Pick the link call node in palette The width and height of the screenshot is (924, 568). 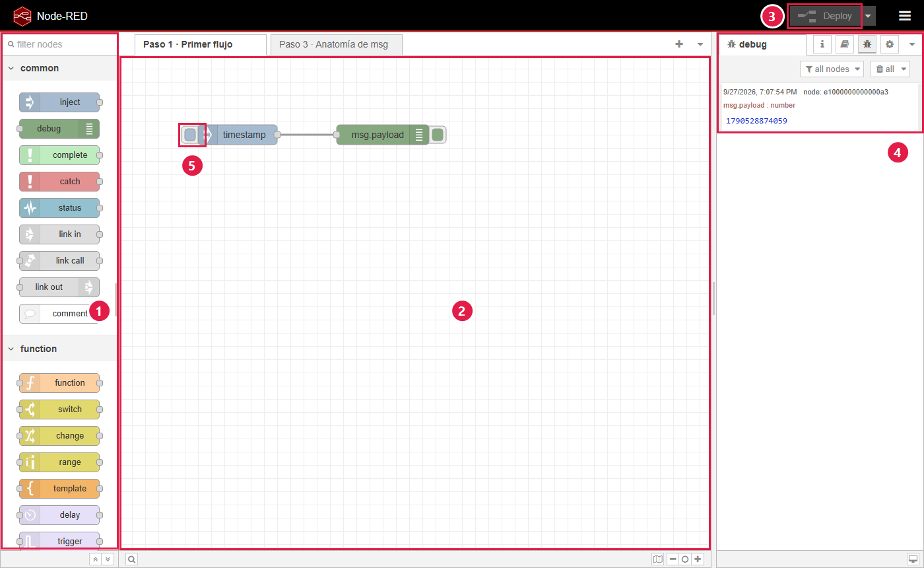tap(59, 261)
